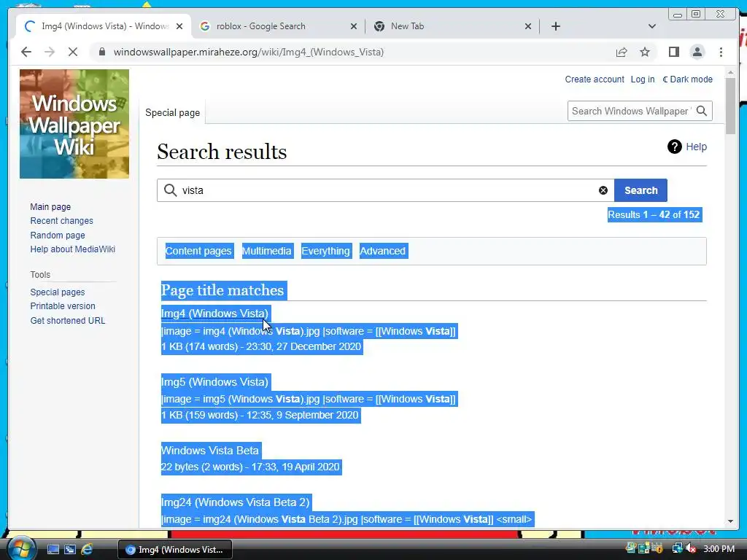Viewport: 747px width, 560px height.
Task: Select the Everything search profile
Action: point(325,251)
